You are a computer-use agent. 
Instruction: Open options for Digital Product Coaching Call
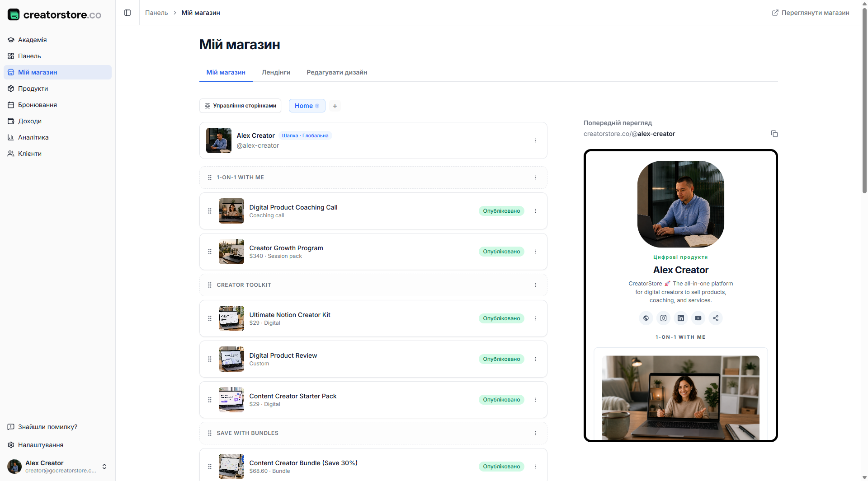[535, 211]
